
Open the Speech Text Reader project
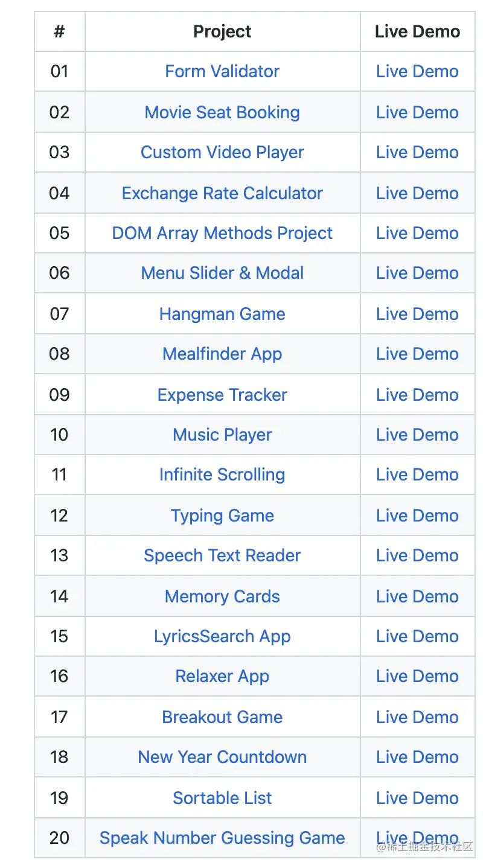coord(222,555)
